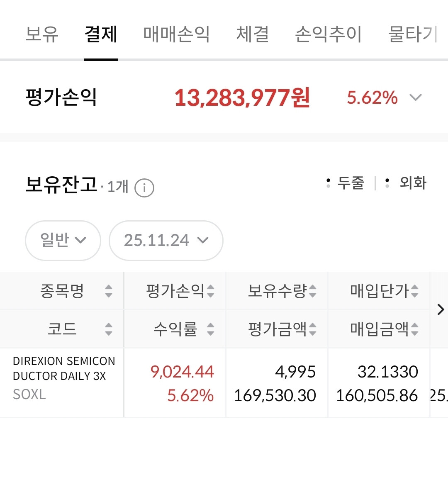Switch to the 매매손익 tab

pos(176,34)
